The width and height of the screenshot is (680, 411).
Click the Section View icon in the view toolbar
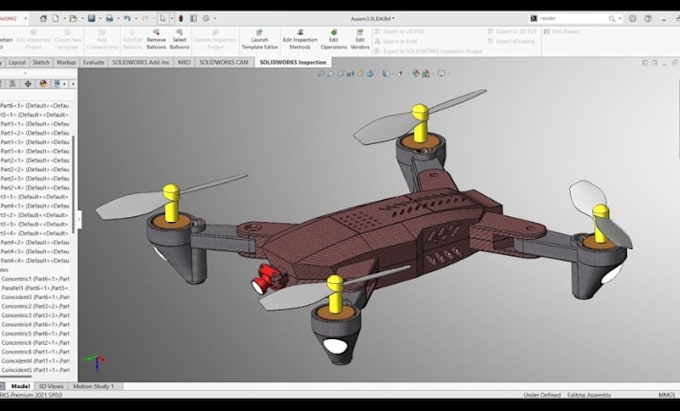click(x=350, y=74)
